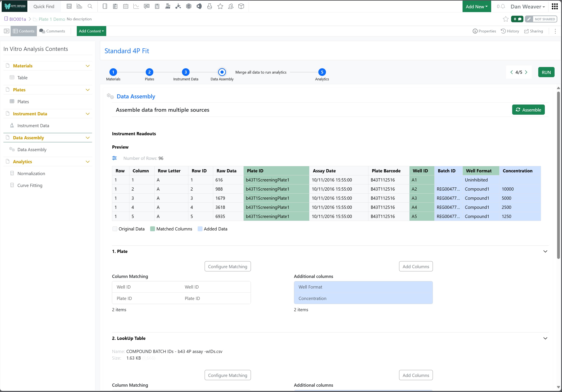Viewport: 562px width, 392px height.
Task: Switch to the Comments tab
Action: click(x=52, y=31)
